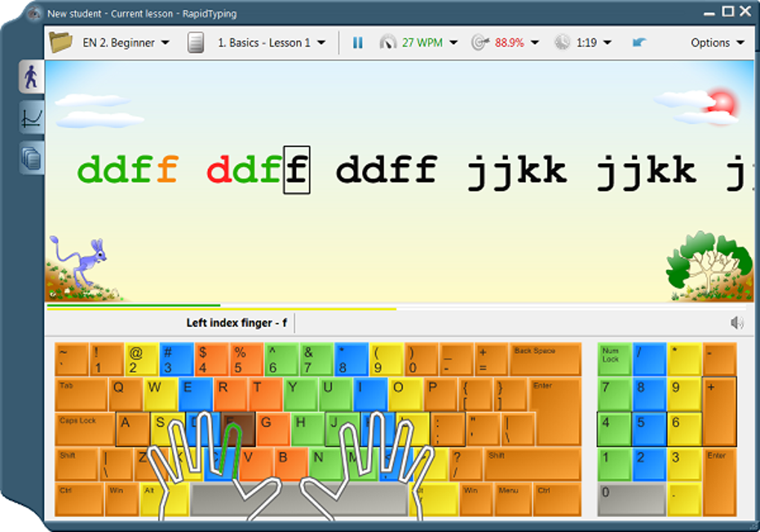This screenshot has height=532, width=760.
Task: Open the Options menu
Action: pos(716,42)
